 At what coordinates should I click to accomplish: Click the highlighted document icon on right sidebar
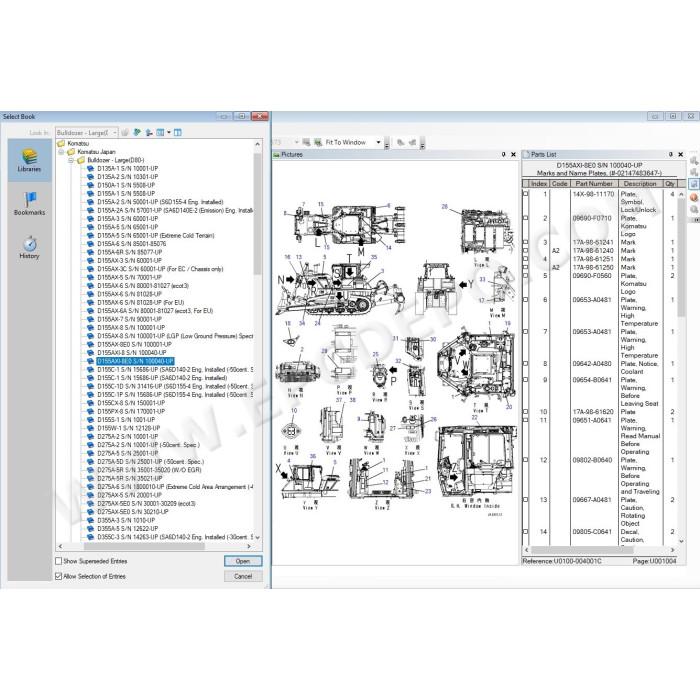click(694, 184)
